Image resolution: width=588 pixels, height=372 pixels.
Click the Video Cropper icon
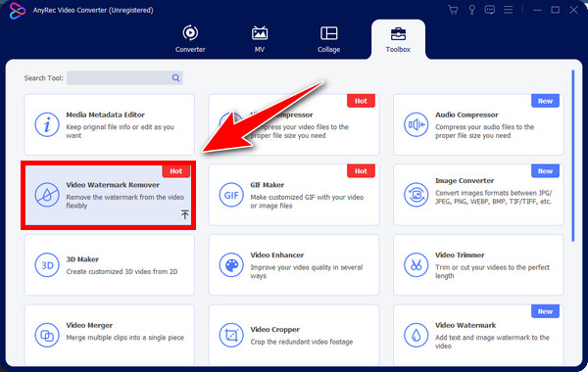231,335
